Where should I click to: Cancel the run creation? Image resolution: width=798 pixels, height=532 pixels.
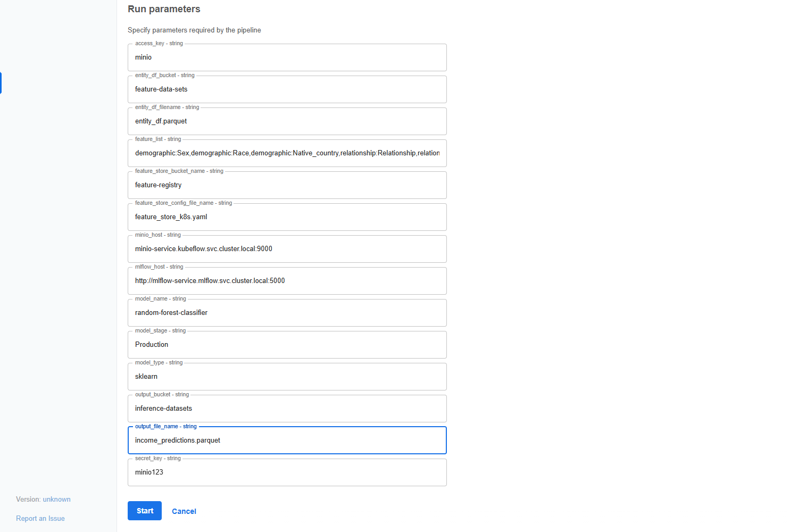[x=184, y=511]
